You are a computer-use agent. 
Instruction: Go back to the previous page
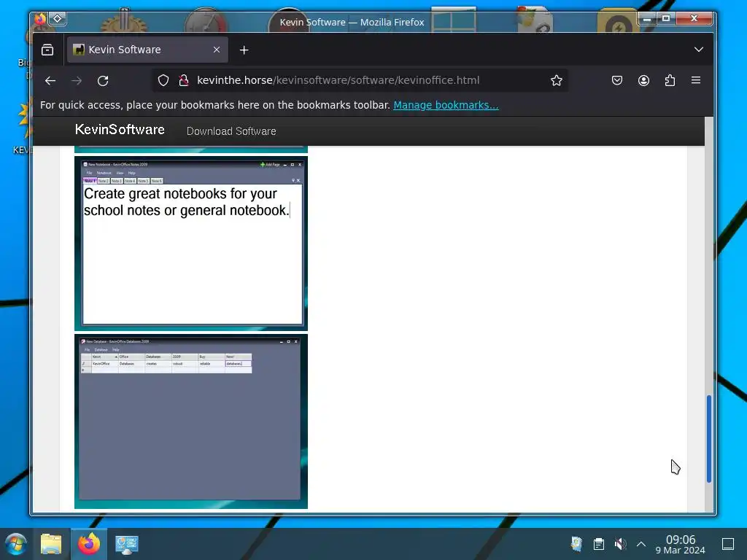click(50, 80)
